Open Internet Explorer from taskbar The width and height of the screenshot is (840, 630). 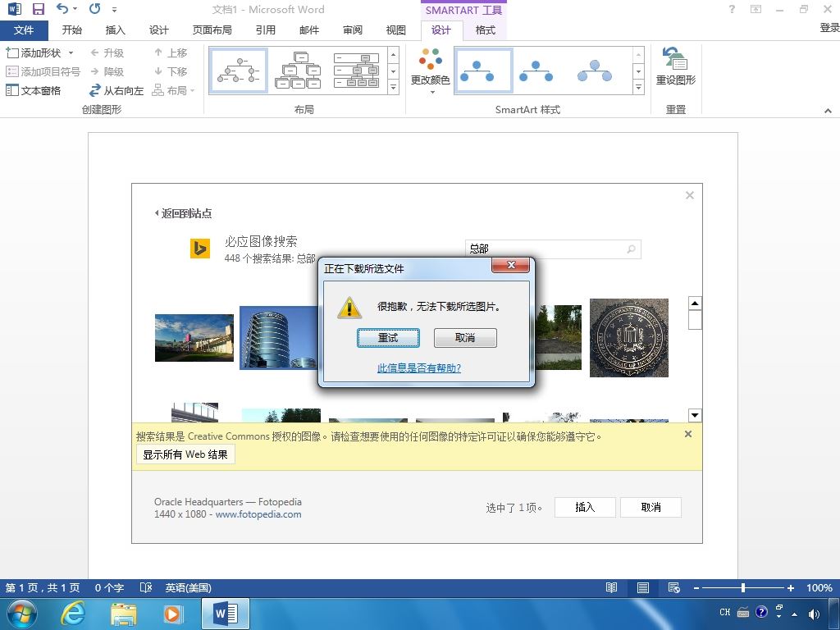click(72, 614)
